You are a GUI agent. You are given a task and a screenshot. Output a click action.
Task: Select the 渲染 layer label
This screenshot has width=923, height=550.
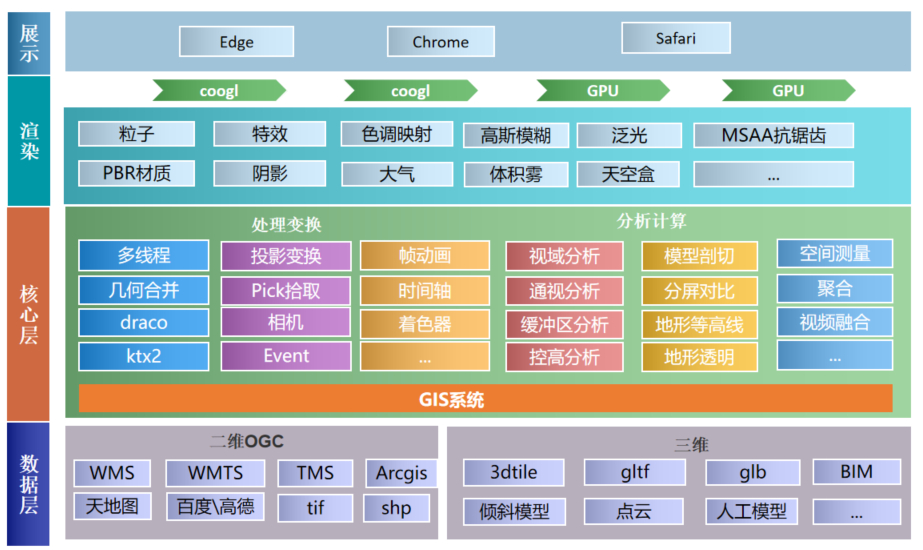coord(30,141)
